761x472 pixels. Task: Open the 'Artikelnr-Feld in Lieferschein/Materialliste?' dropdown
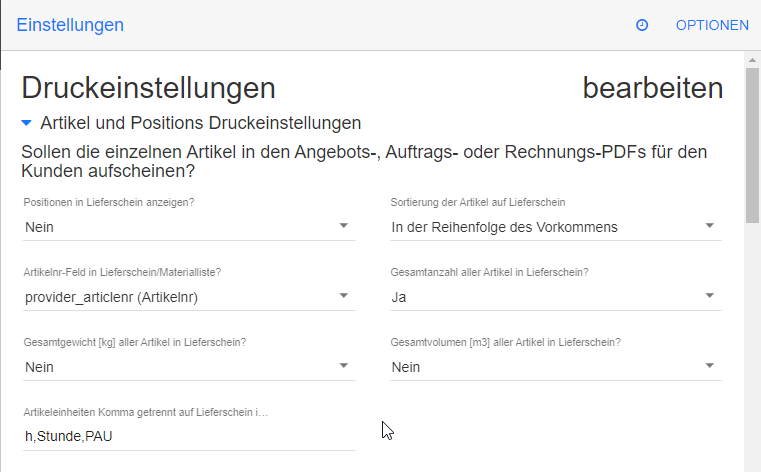pos(189,297)
